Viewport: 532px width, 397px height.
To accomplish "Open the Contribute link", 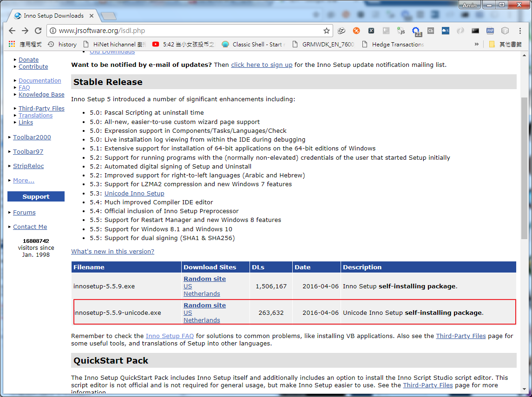I will tap(33, 67).
